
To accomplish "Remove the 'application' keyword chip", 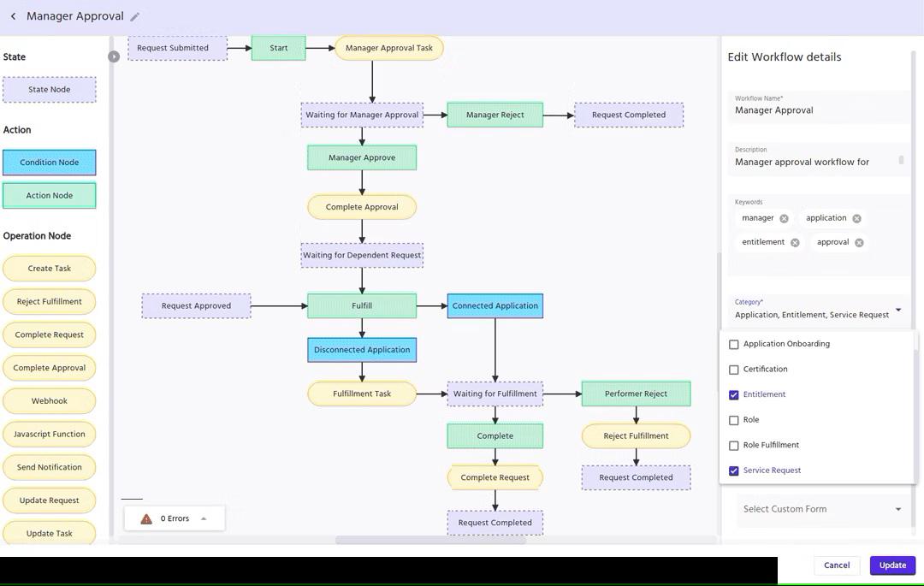I will (x=856, y=219).
